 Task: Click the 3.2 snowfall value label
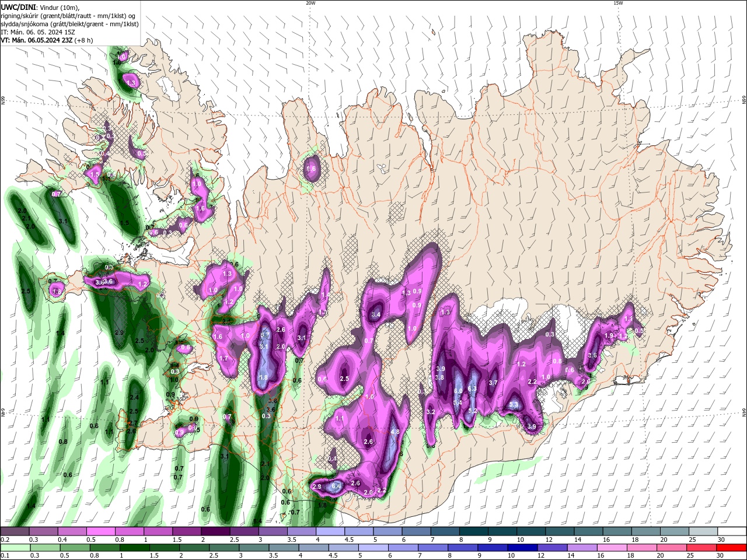click(431, 412)
